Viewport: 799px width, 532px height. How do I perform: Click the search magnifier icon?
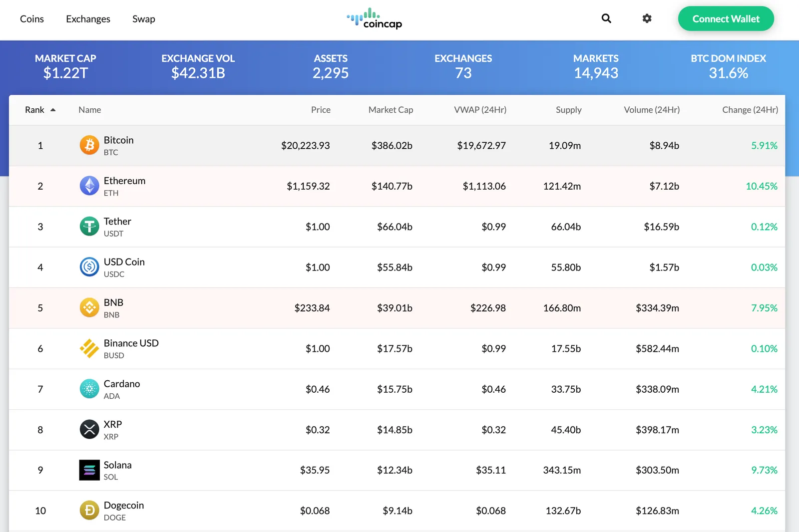[x=606, y=18]
